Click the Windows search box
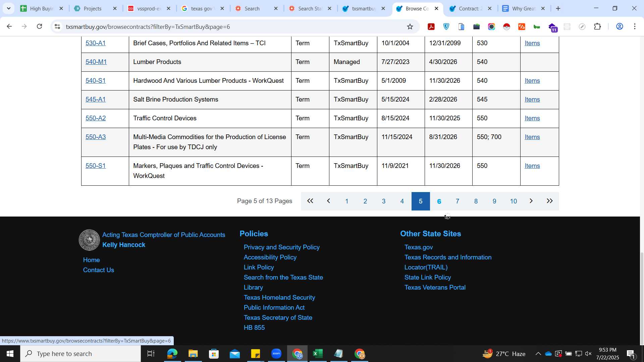644x362 pixels. tap(80, 354)
